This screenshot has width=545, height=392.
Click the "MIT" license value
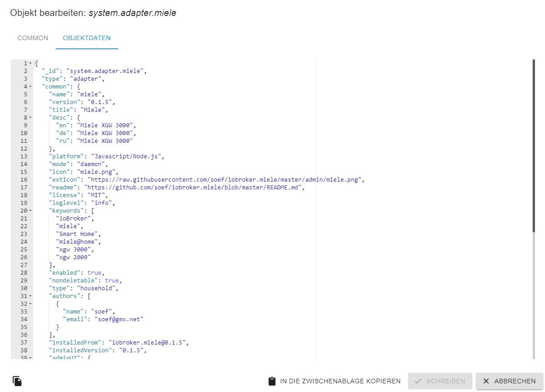coord(96,195)
